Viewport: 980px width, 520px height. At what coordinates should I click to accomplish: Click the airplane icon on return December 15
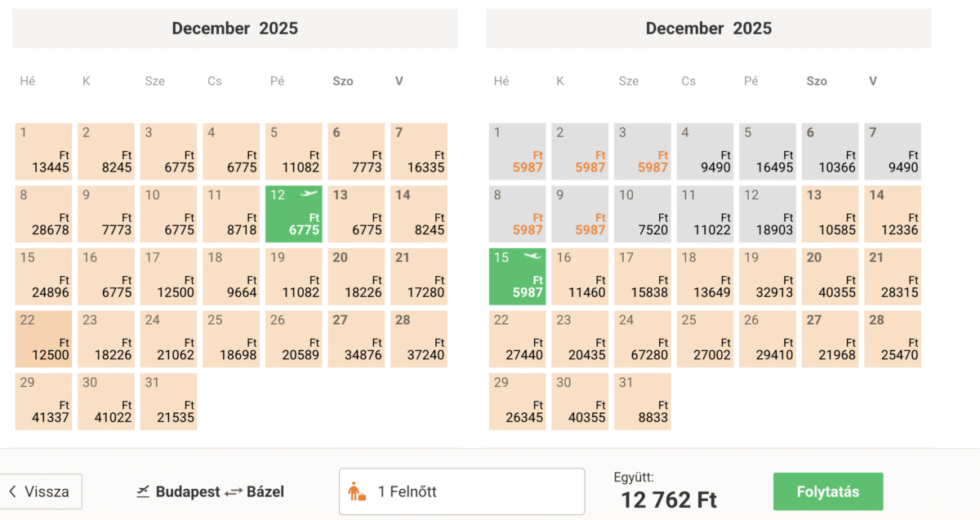532,256
